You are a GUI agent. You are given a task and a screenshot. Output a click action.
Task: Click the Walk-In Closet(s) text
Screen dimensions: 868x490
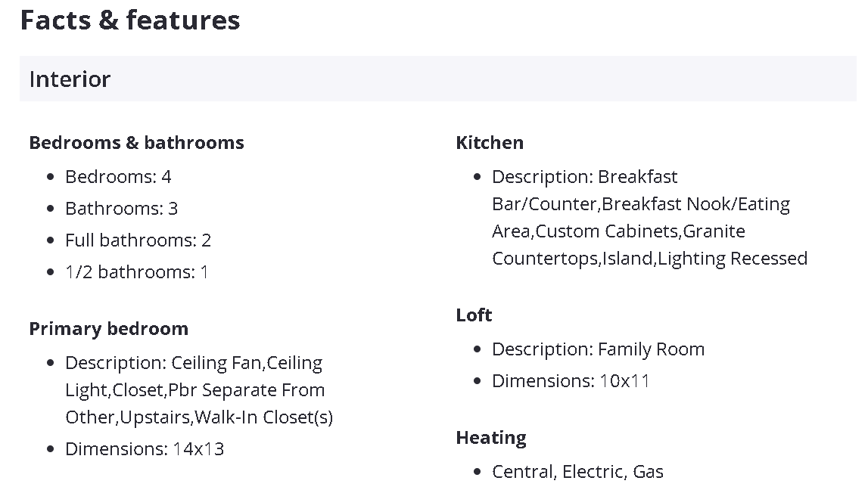click(263, 417)
